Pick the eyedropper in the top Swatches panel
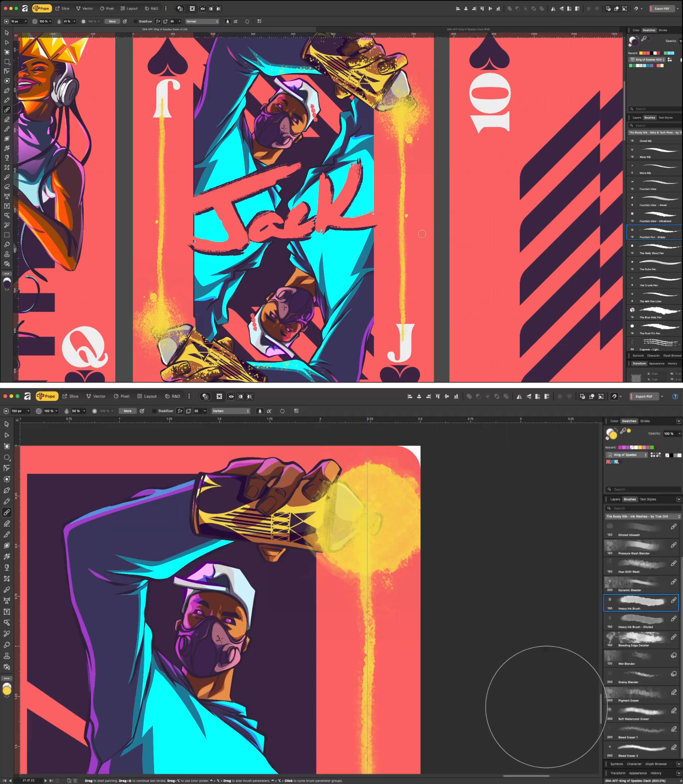 pos(644,39)
